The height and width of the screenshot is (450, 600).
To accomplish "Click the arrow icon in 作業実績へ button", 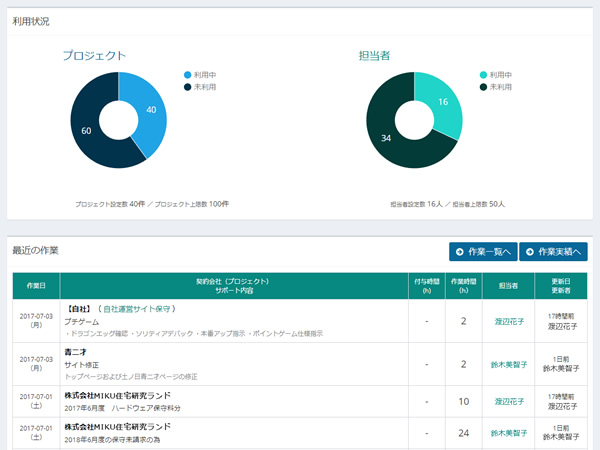I will [529, 251].
